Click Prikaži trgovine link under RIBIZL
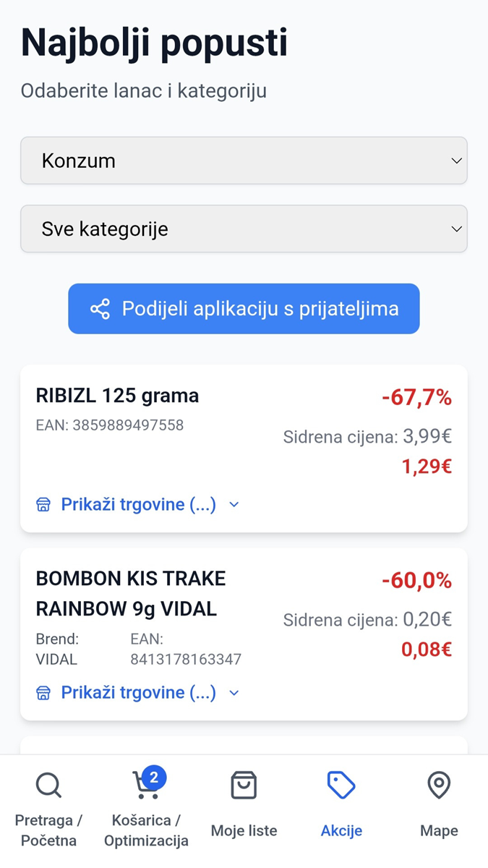 (138, 505)
